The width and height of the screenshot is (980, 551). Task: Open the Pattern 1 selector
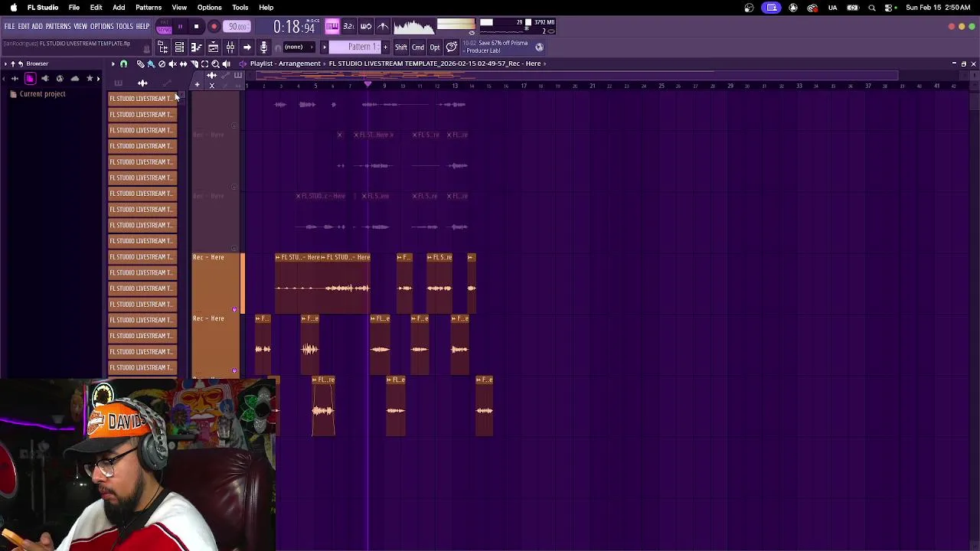tap(355, 47)
